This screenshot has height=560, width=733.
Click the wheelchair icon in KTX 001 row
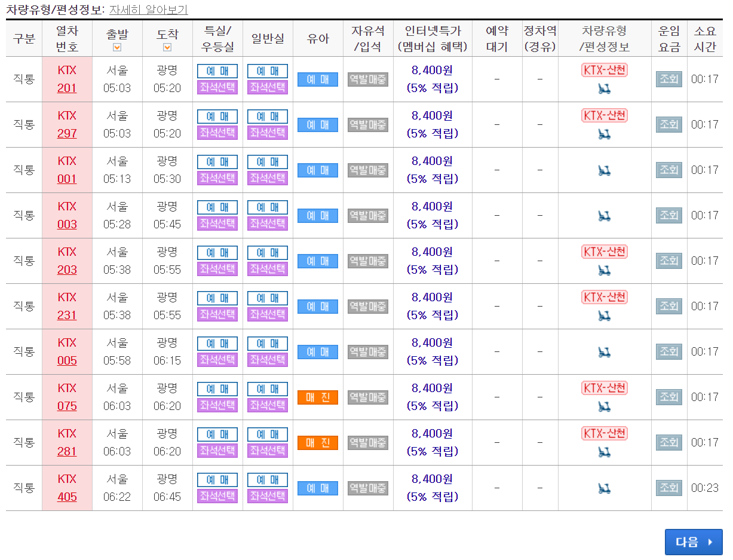coord(605,170)
